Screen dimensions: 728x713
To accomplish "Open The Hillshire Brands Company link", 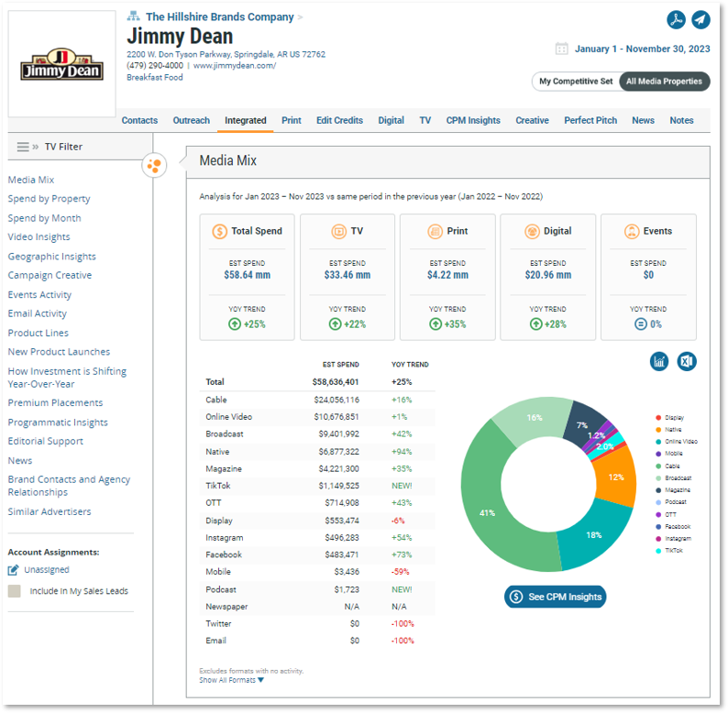I will tap(220, 16).
